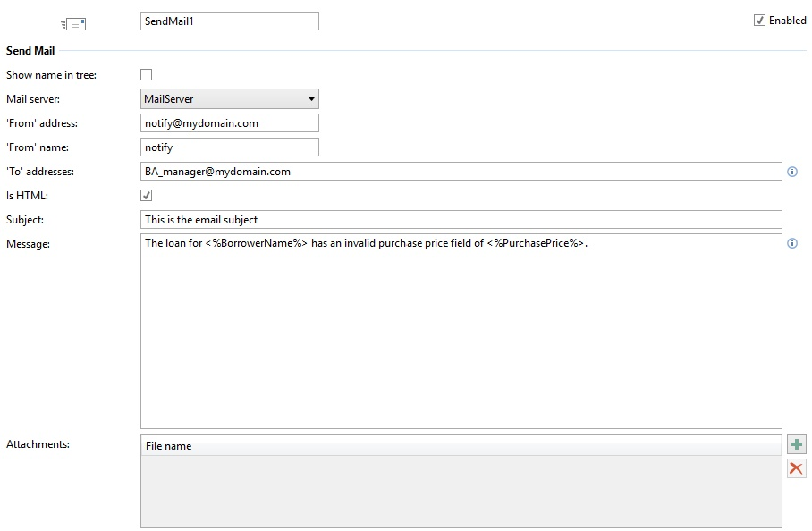Click the Send Mail section heading
The height and width of the screenshot is (531, 812).
[30, 51]
